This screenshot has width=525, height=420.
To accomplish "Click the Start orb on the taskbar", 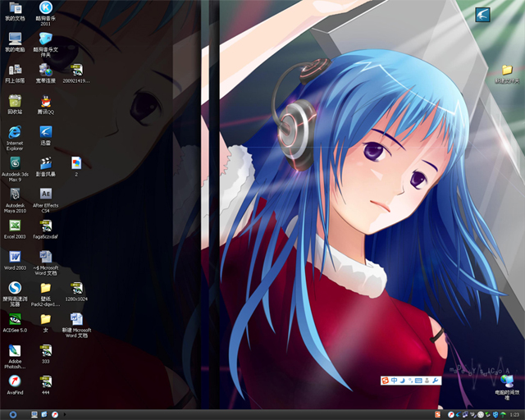I will coord(13,414).
